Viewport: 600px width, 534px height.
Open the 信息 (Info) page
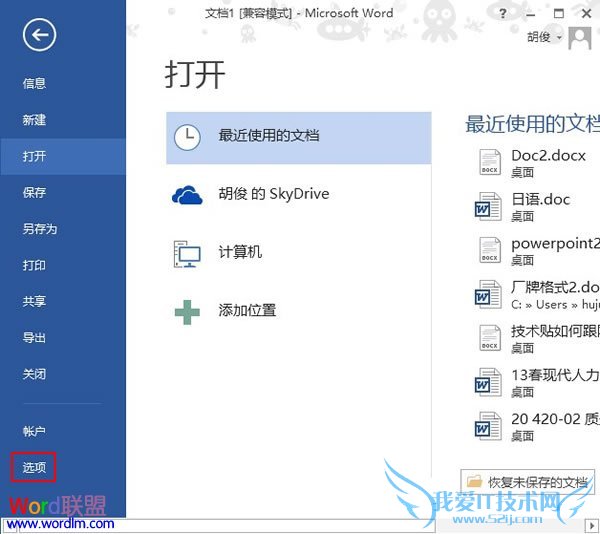coord(34,83)
